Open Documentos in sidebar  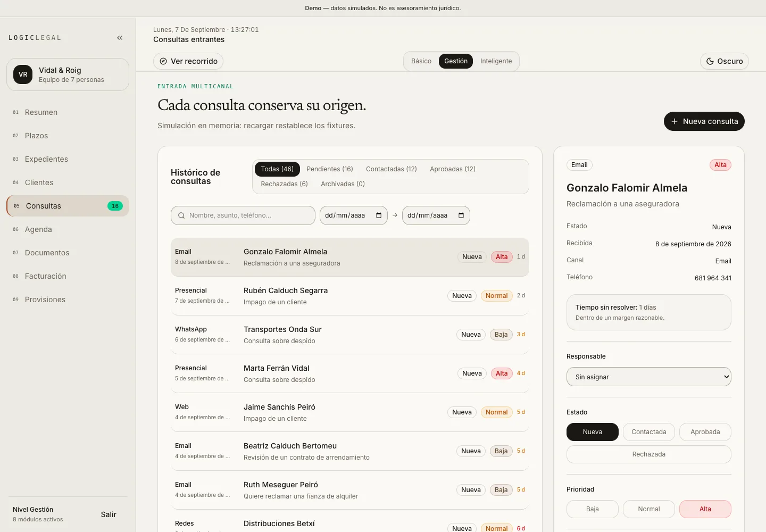tap(68, 253)
